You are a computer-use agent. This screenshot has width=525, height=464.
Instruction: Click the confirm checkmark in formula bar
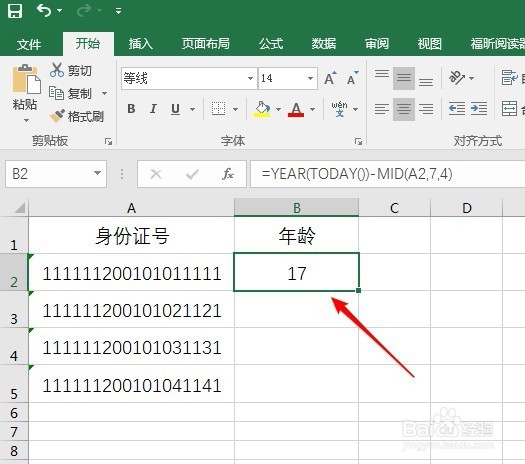192,174
